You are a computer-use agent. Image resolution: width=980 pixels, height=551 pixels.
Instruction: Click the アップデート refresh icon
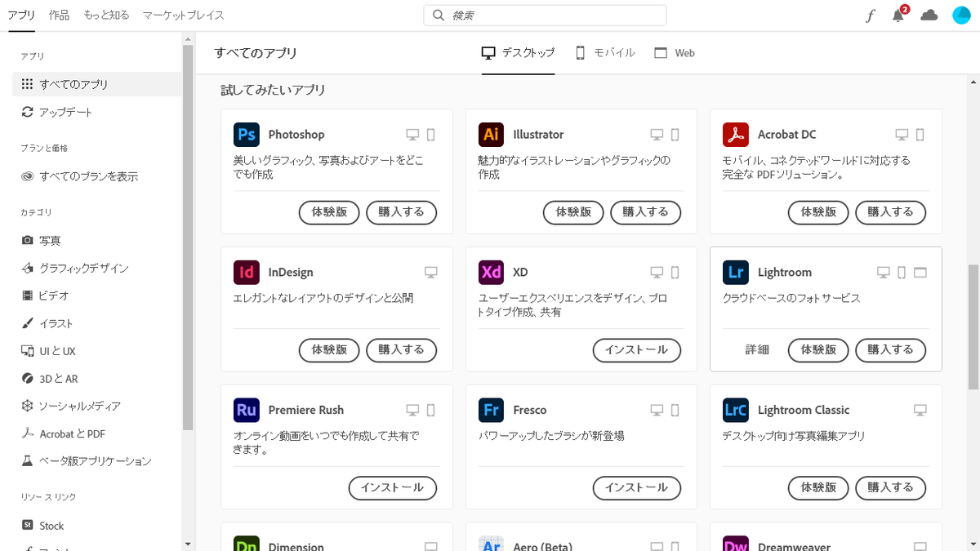(x=28, y=112)
